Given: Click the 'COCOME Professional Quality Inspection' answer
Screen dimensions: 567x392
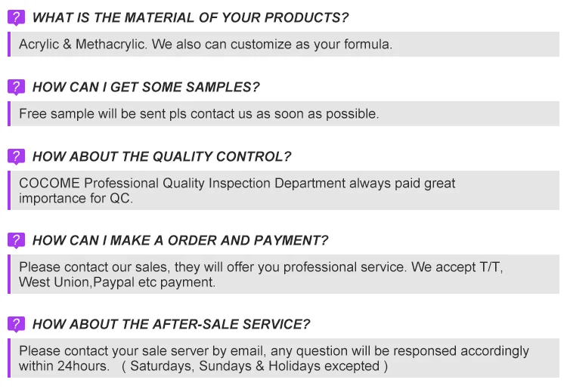Looking at the screenshot, I should 237,184.
